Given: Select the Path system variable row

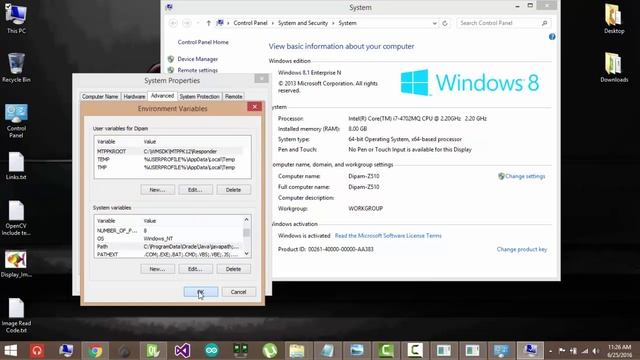Looking at the screenshot, I should [x=169, y=247].
